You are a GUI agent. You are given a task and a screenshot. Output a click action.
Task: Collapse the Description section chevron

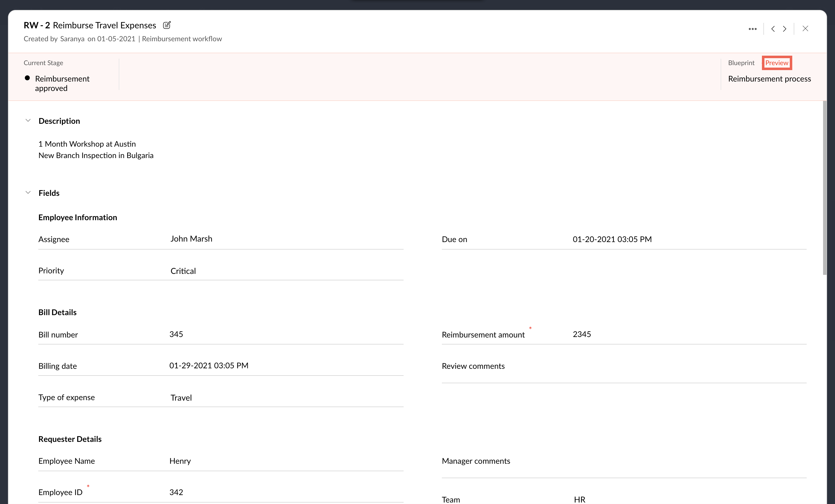28,121
